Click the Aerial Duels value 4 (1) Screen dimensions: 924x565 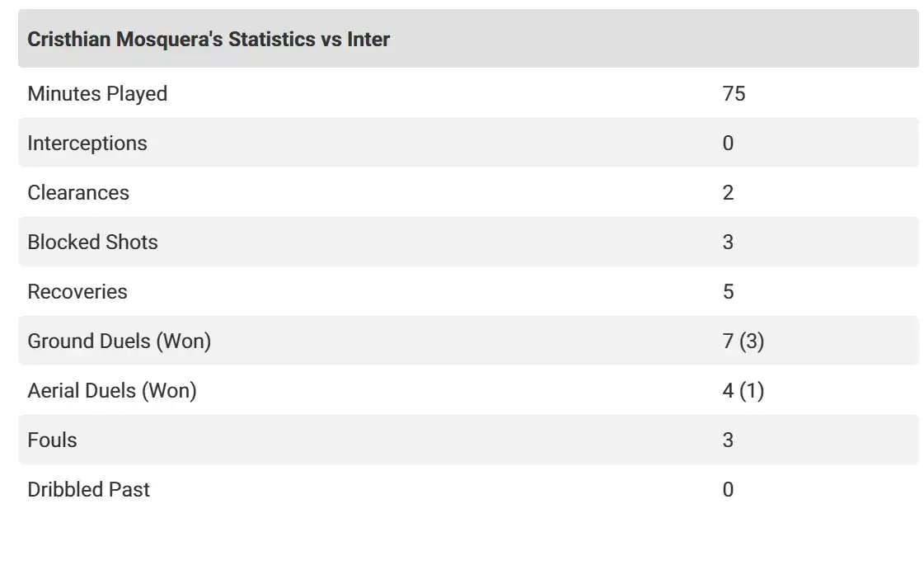pos(743,390)
